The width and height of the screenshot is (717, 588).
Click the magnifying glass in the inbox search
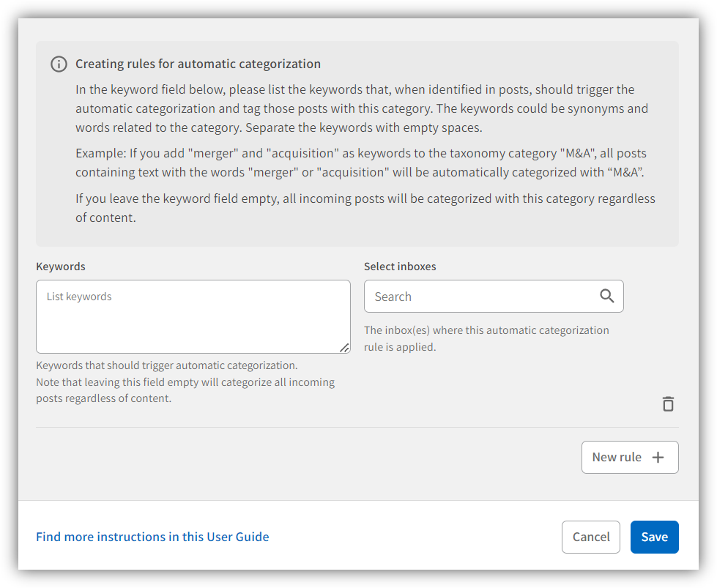click(606, 296)
